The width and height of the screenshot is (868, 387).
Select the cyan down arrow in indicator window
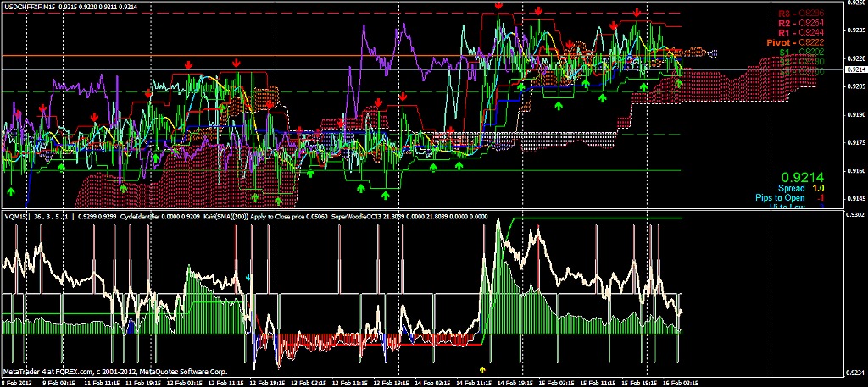point(248,277)
